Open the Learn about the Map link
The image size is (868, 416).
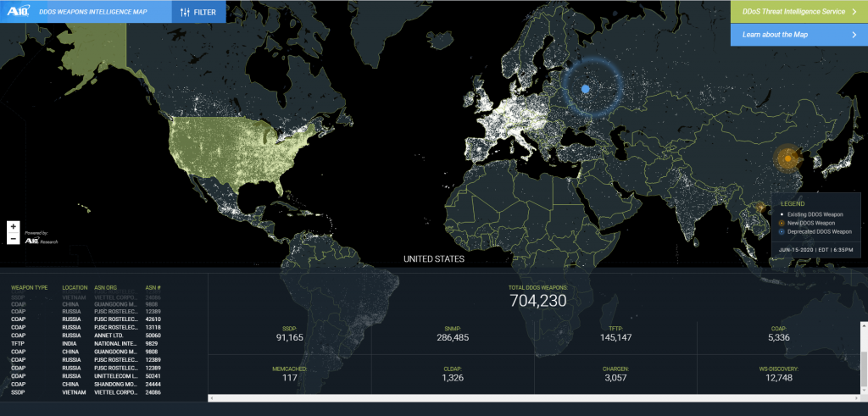click(x=798, y=34)
